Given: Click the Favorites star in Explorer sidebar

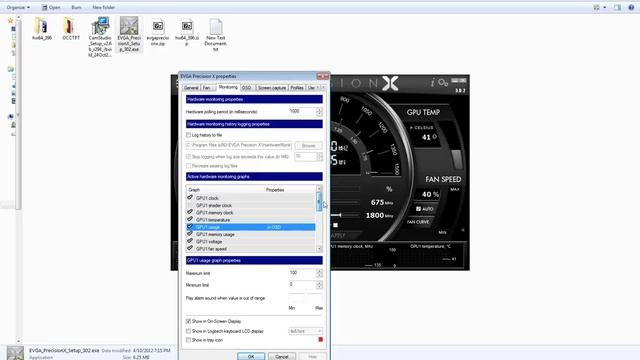Looking at the screenshot, I should 11,20.
